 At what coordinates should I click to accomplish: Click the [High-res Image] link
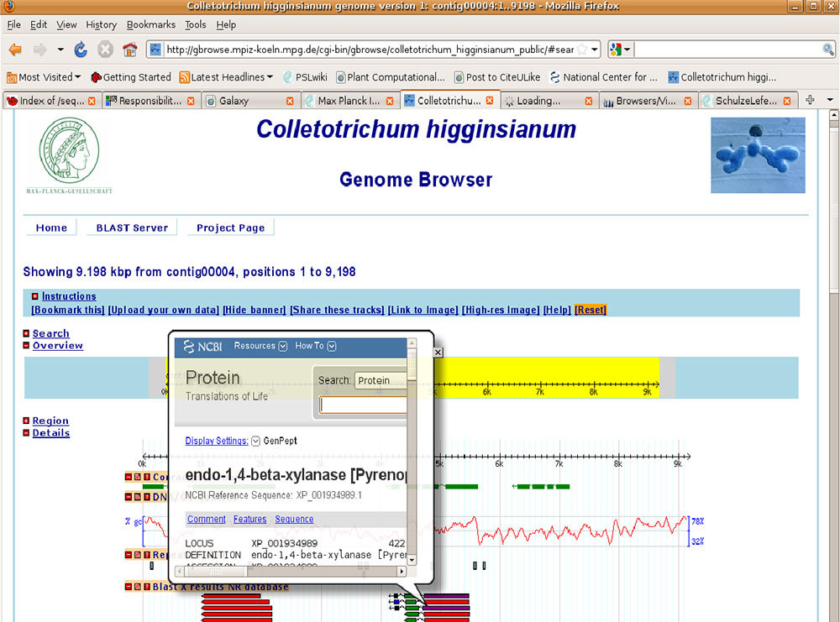click(501, 310)
